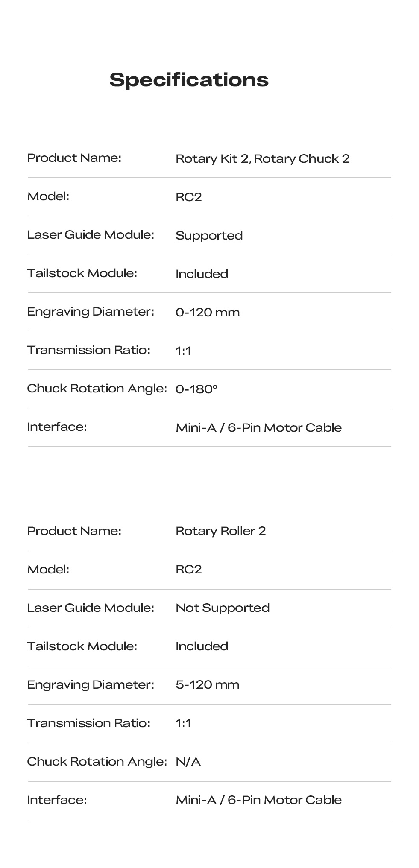419x868 pixels.
Task: Click the second Laser Guide Module label
Action: tap(91, 608)
